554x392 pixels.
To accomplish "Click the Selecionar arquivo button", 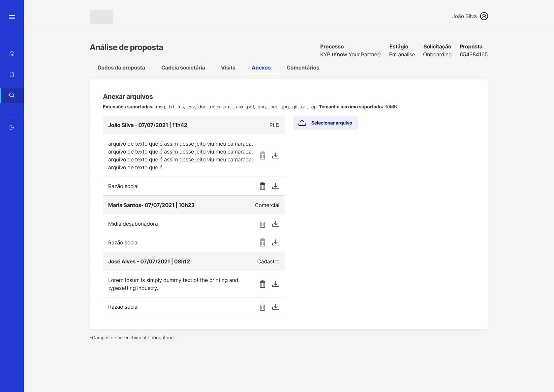I will 325,123.
